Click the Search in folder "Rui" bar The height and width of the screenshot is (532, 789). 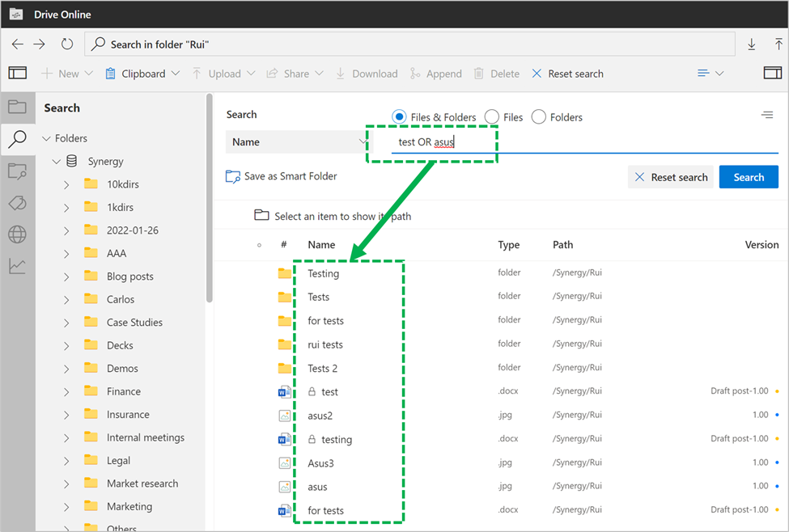tap(409, 44)
